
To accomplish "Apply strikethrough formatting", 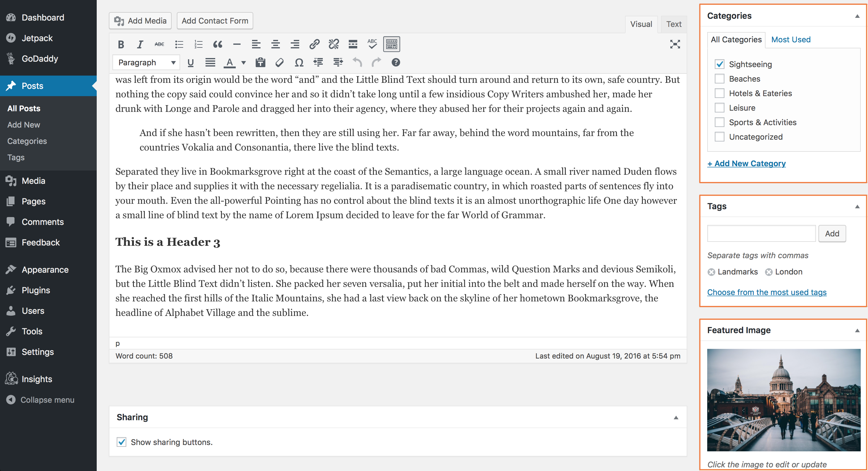I will [159, 44].
